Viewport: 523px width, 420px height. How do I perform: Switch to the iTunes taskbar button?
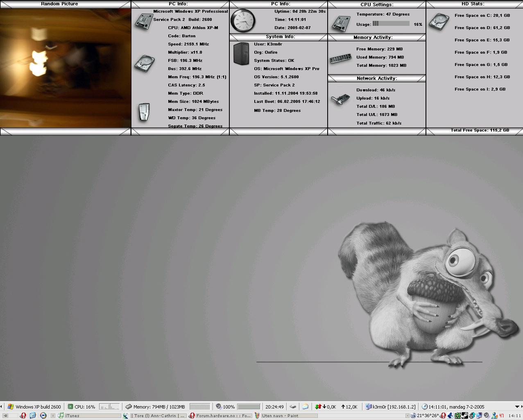(89, 416)
